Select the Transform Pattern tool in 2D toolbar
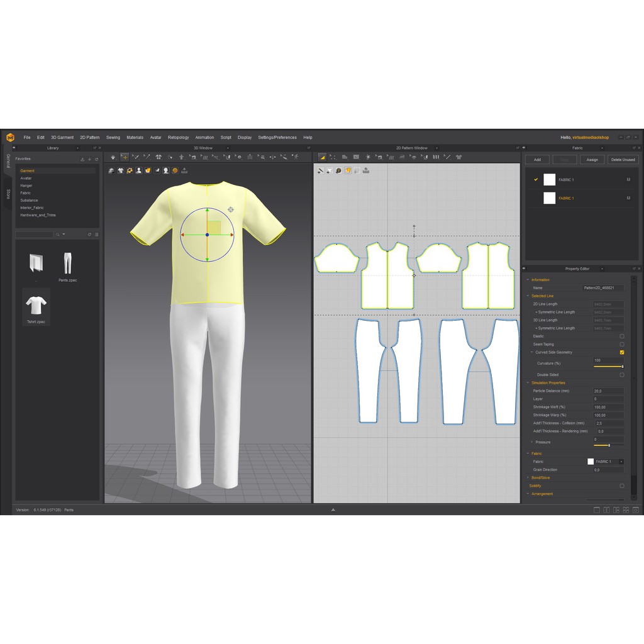Image resolution: width=644 pixels, height=644 pixels. (322, 157)
